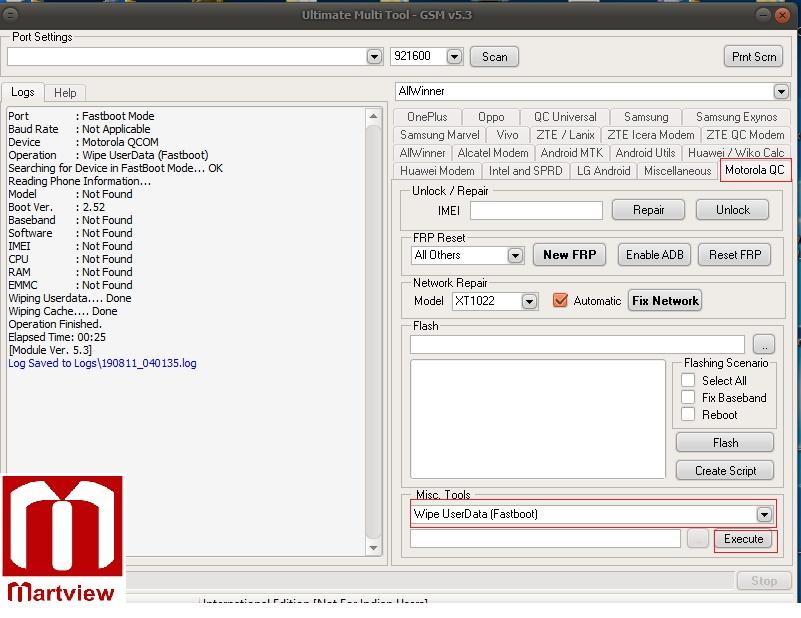The height and width of the screenshot is (618, 801).
Task: Open the Huawei / Wiko Calc tab
Action: 736,153
